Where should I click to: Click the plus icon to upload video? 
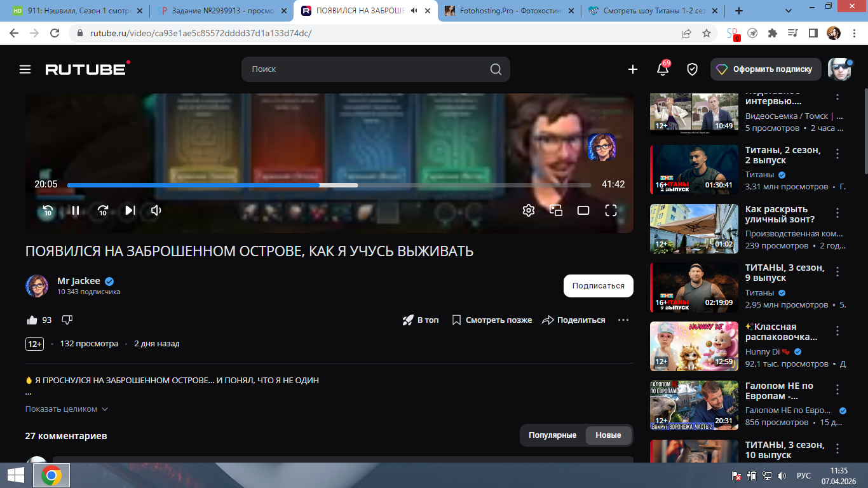[x=632, y=69]
